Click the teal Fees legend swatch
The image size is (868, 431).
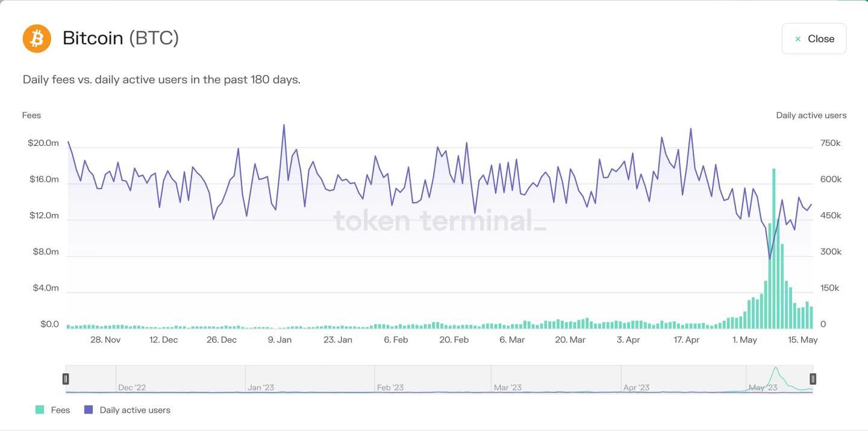pos(40,410)
